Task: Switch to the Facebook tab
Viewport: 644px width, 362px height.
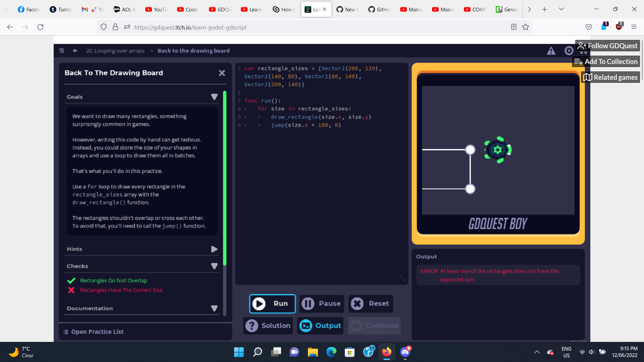Action: pyautogui.click(x=29, y=9)
